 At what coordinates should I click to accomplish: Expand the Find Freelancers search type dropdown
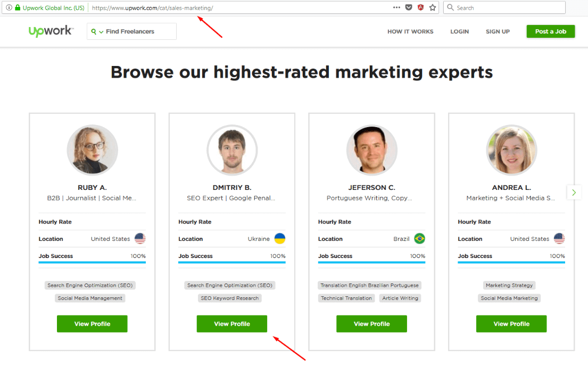[x=101, y=32]
